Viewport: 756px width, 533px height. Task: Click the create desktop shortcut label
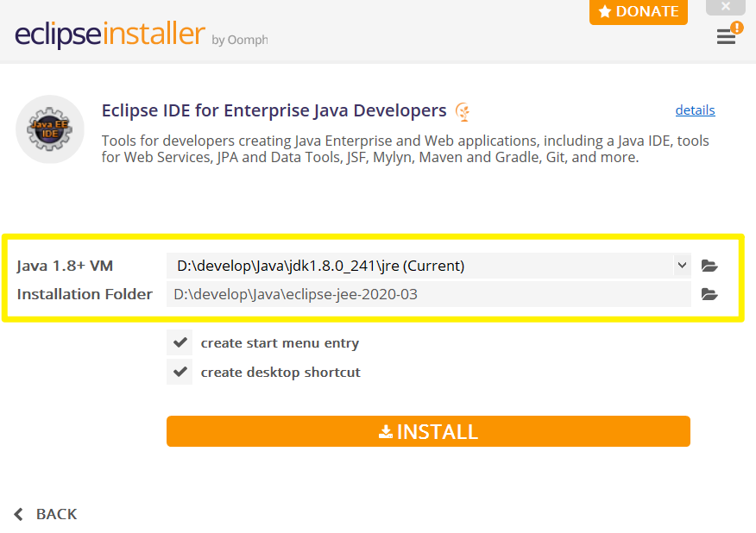click(x=280, y=373)
